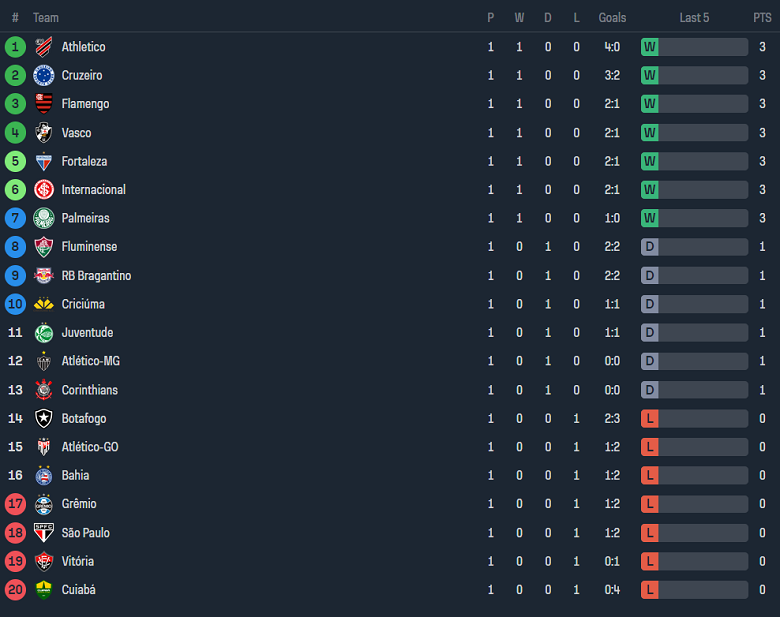Click the Last 5 column header
Viewport: 780px width, 617px height.
point(694,18)
